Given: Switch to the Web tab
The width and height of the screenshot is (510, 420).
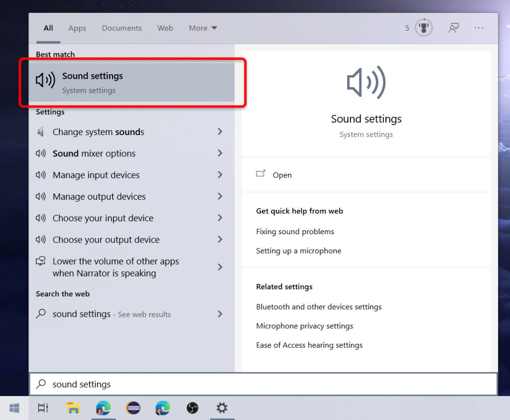Looking at the screenshot, I should coord(165,28).
